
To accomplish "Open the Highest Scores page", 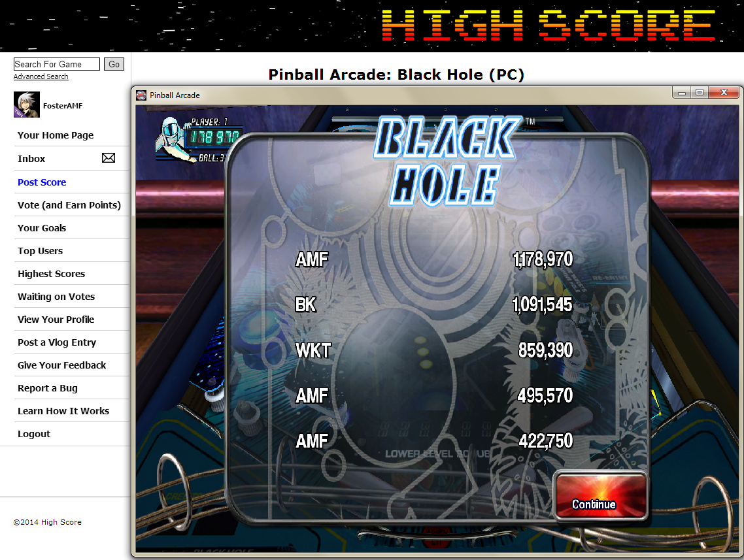I will 51,274.
